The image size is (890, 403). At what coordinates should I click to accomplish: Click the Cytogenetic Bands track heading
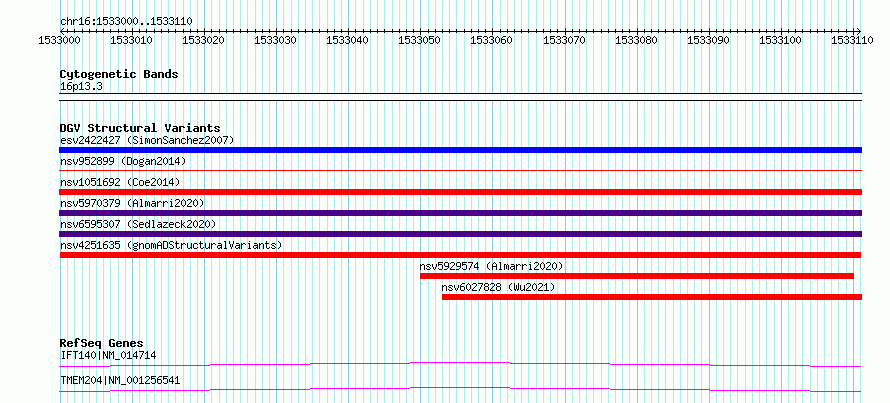pyautogui.click(x=119, y=74)
